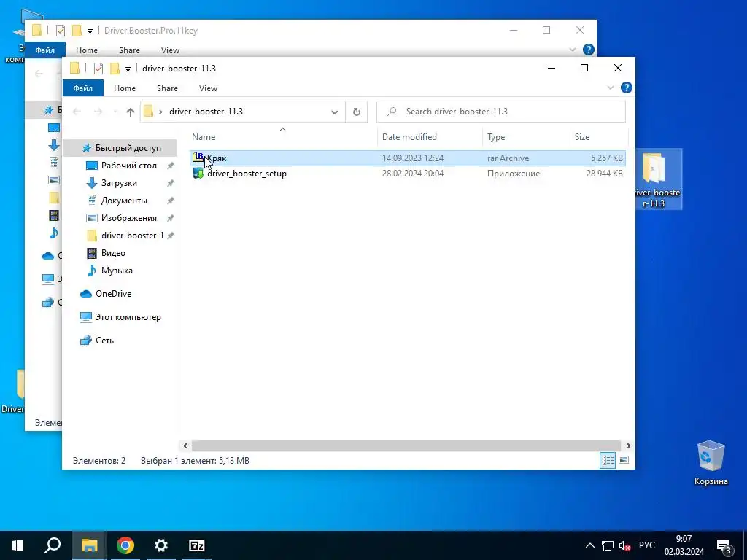Launch Google Chrome from taskbar
Viewport: 747px width, 560px height.
[125, 545]
